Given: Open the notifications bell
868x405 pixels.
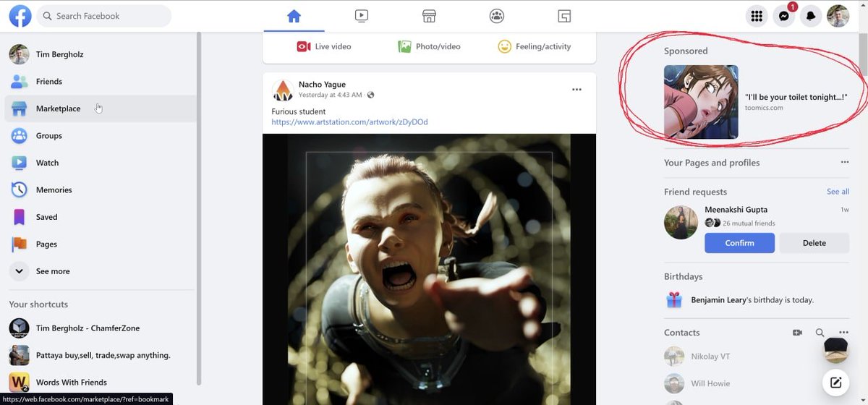Looking at the screenshot, I should pos(811,16).
